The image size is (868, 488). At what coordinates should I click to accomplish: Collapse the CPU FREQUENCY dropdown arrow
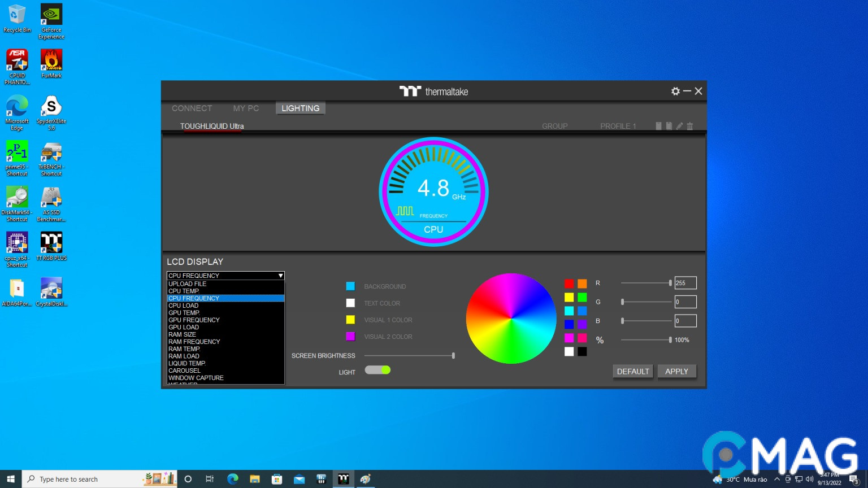tap(280, 276)
